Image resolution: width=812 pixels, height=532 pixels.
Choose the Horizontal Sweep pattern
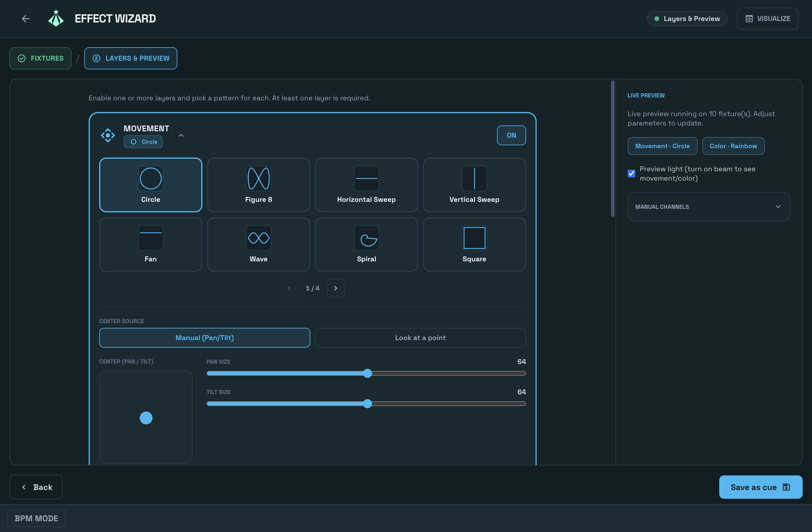[366, 185]
